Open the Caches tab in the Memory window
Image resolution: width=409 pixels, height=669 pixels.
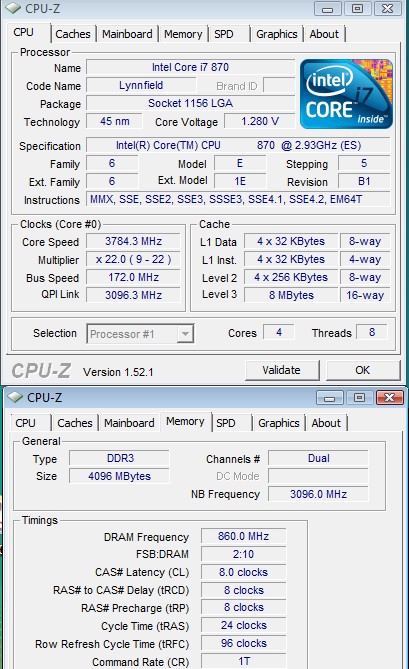click(75, 423)
